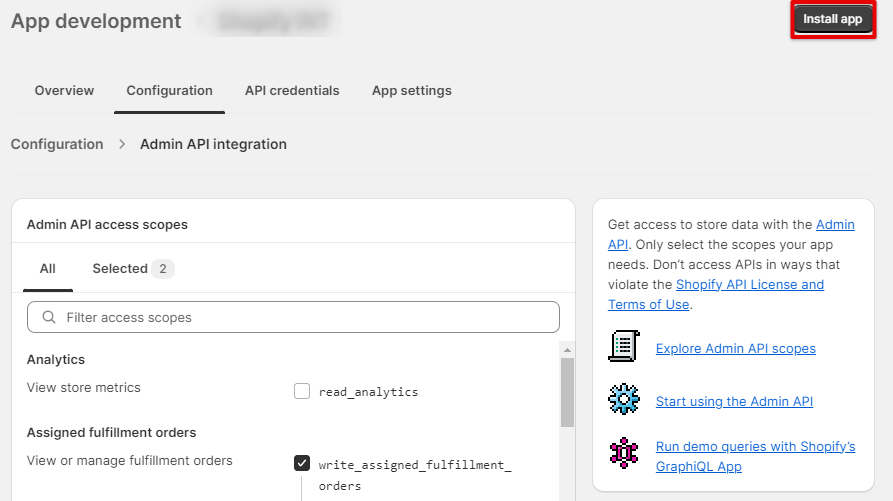Click the pink GraphiQL icon
893x501 pixels.
[x=624, y=453]
